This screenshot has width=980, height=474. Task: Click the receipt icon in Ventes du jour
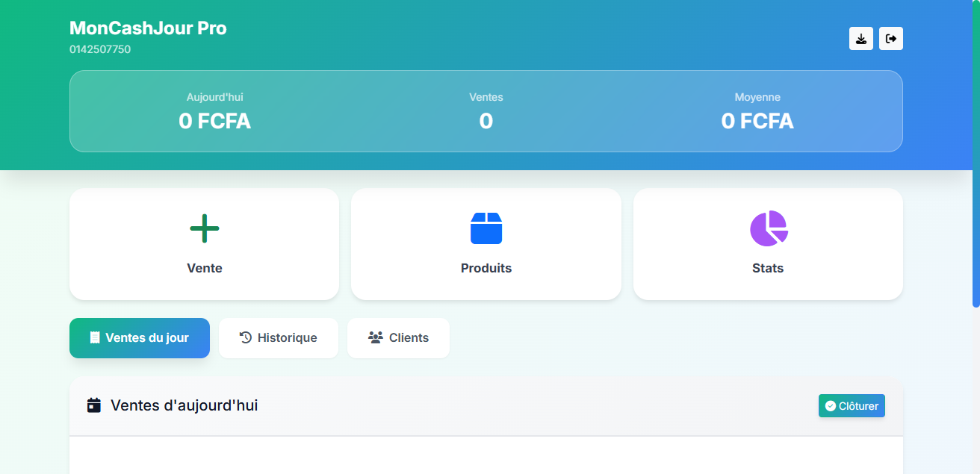pos(95,337)
